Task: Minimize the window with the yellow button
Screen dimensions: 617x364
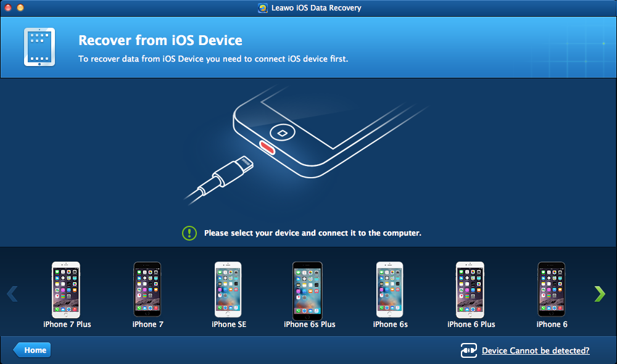Action: click(20, 7)
